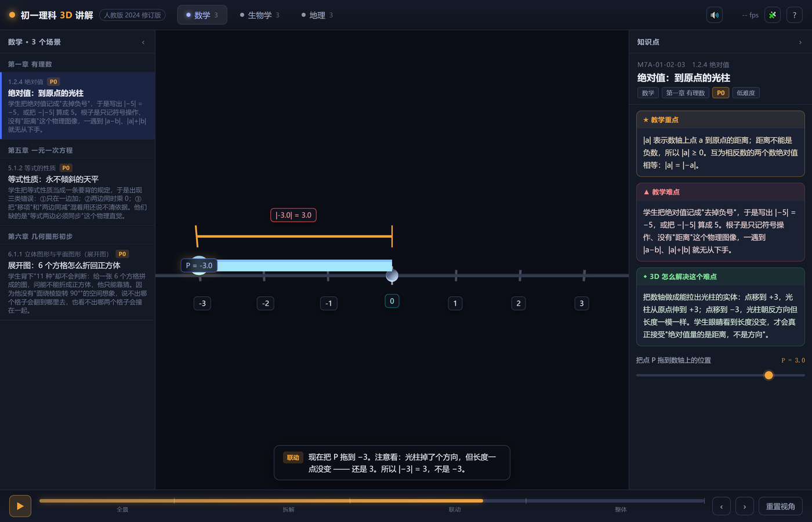This screenshot has height=522, width=812.
Task: Go to the previous step arrow
Action: [x=722, y=506]
